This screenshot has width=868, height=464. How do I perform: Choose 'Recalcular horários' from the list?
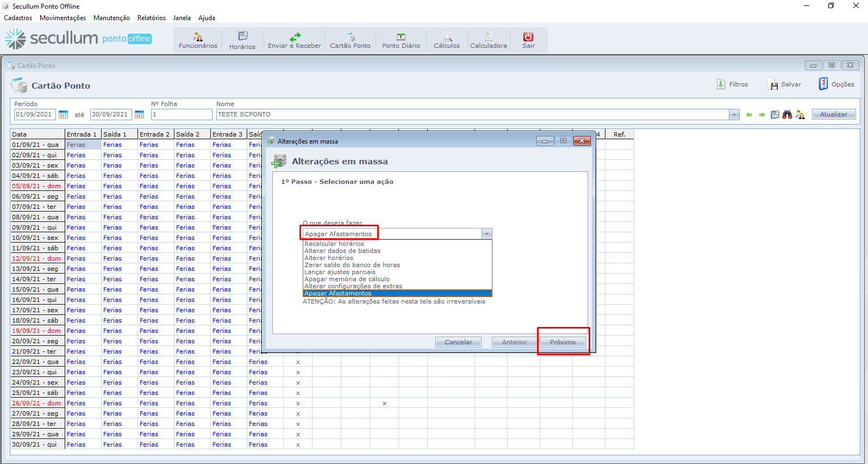(x=334, y=244)
